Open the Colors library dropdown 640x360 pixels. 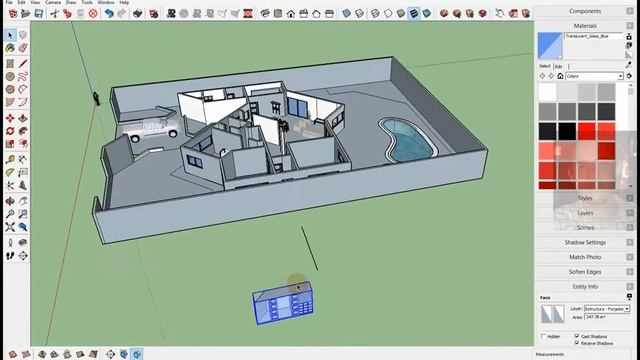coord(620,76)
